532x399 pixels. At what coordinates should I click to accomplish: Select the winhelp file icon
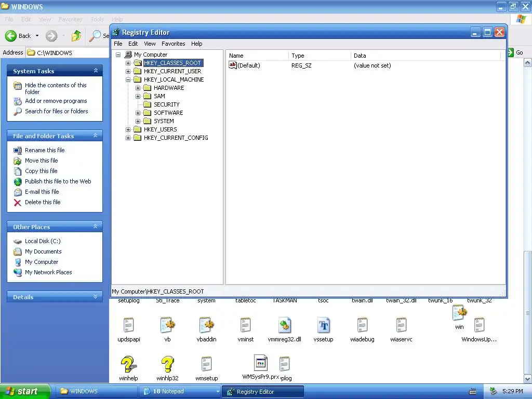pos(128,364)
